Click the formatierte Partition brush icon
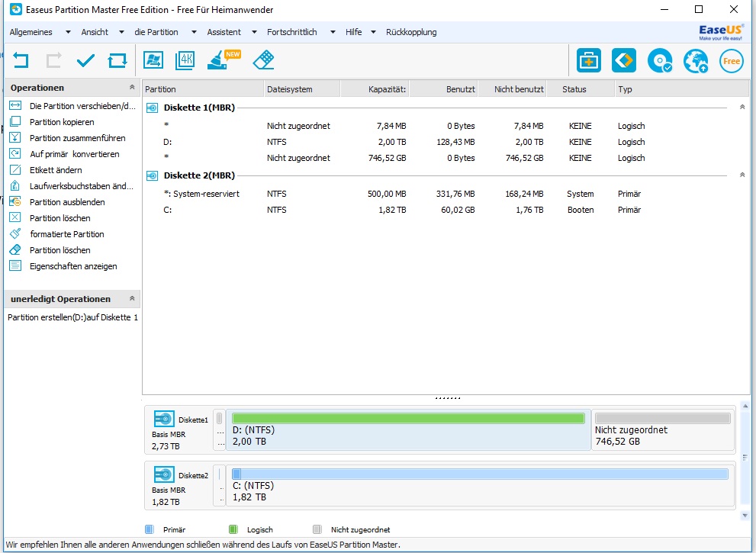Screen dimensions: 756x553 (x=15, y=234)
